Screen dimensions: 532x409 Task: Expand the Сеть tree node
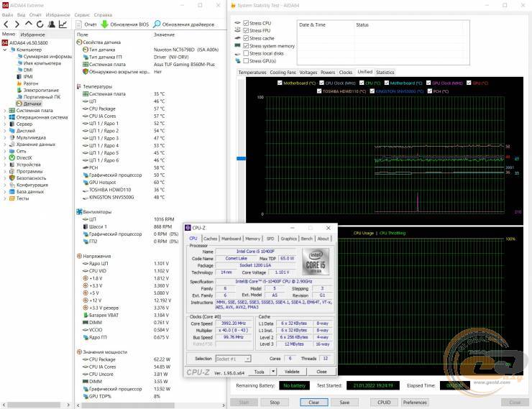click(5, 151)
